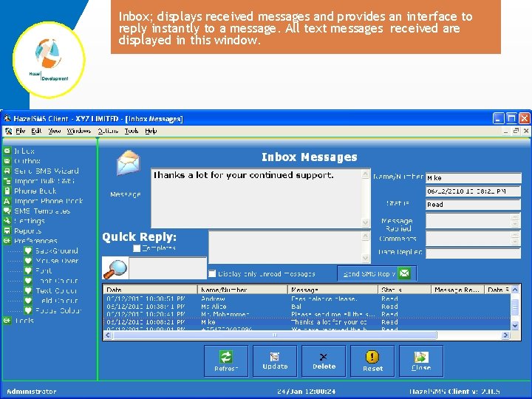
Task: Open the View menu
Action: (x=54, y=131)
